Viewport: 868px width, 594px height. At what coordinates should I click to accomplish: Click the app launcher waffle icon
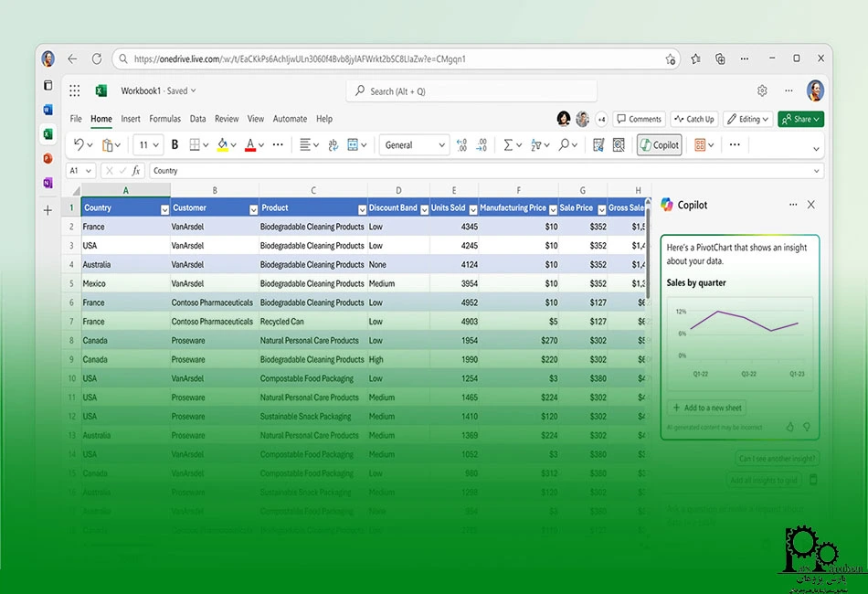[75, 90]
